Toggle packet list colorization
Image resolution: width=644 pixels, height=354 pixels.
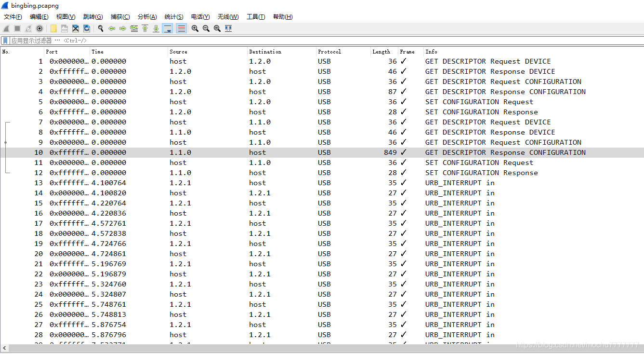point(182,28)
